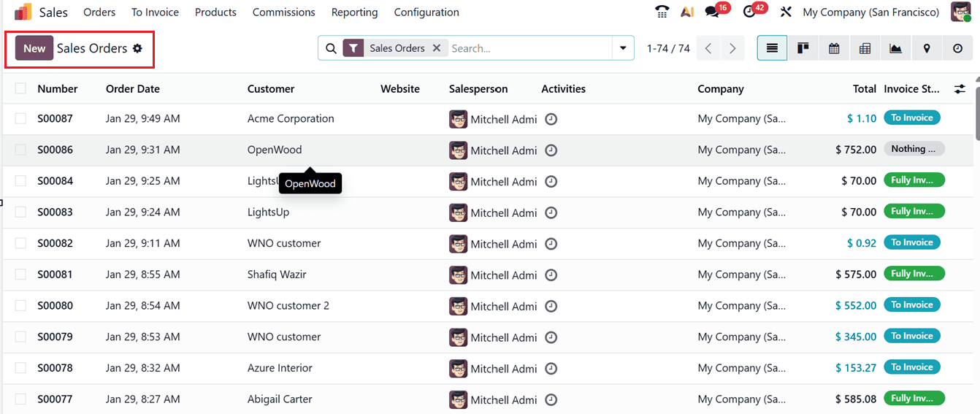Expand the search options dropdown arrow
Screen dimensions: 980x414
622,48
